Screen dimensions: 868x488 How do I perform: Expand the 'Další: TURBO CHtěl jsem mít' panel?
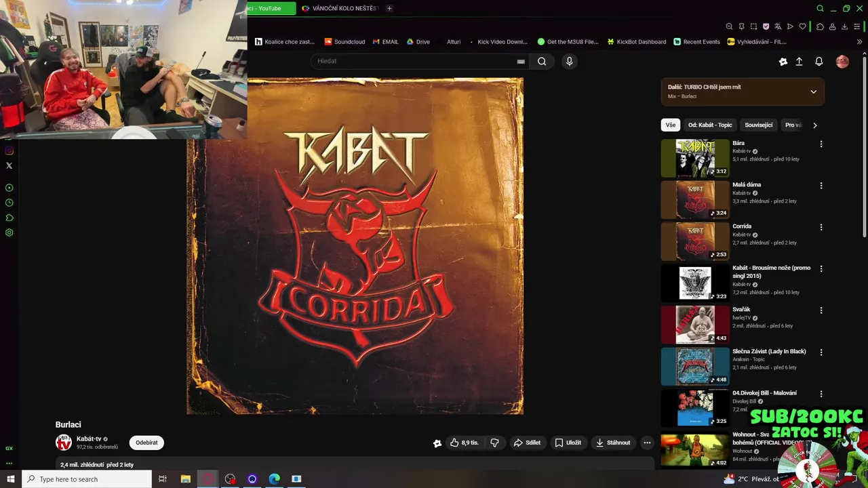(813, 91)
